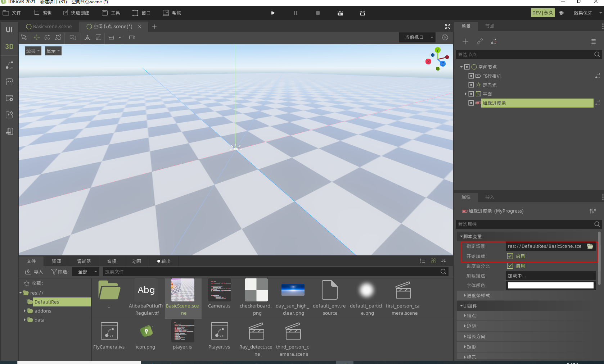The width and height of the screenshot is (604, 364).
Task: Add a new scene tab
Action: click(154, 27)
